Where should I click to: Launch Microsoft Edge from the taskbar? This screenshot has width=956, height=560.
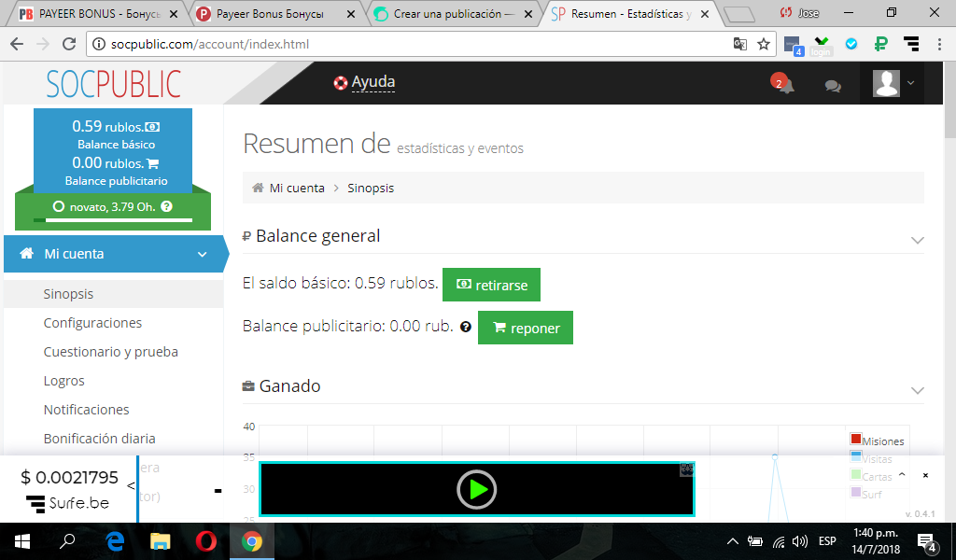pyautogui.click(x=115, y=541)
